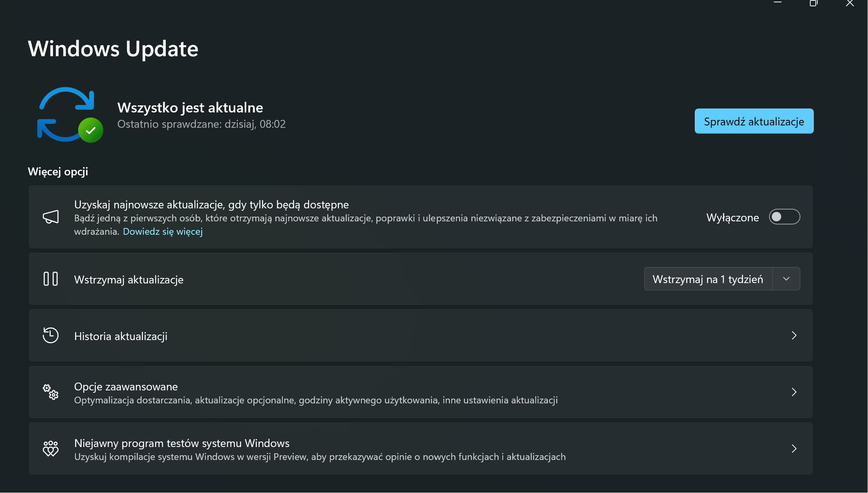Click the Optymalizacja dostarczania description text
The width and height of the screenshot is (868, 493).
(316, 400)
